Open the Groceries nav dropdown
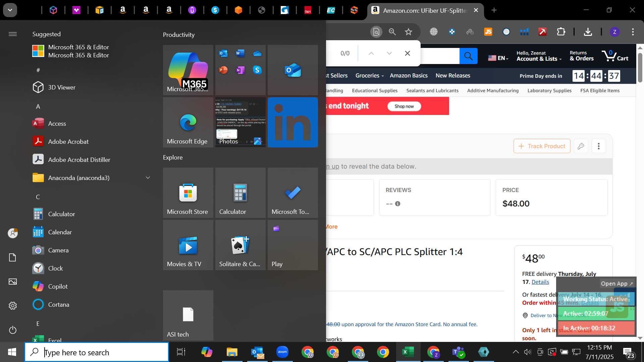Image resolution: width=644 pixels, height=362 pixels. pos(370,76)
